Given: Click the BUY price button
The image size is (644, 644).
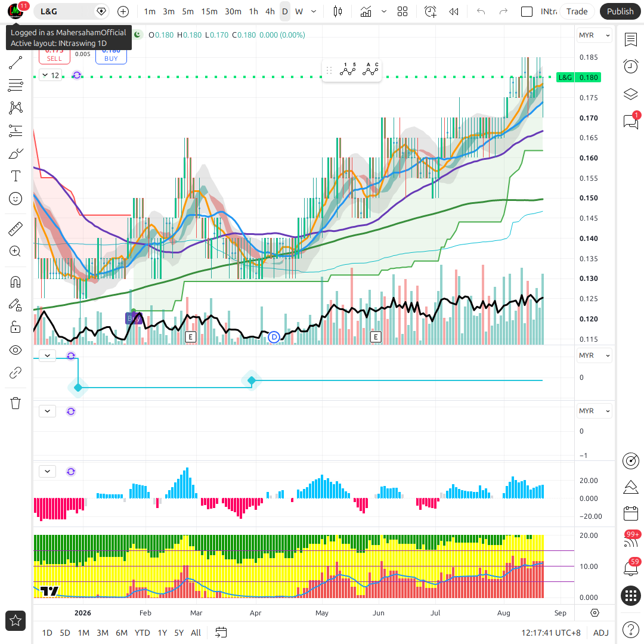Looking at the screenshot, I should click(x=111, y=57).
